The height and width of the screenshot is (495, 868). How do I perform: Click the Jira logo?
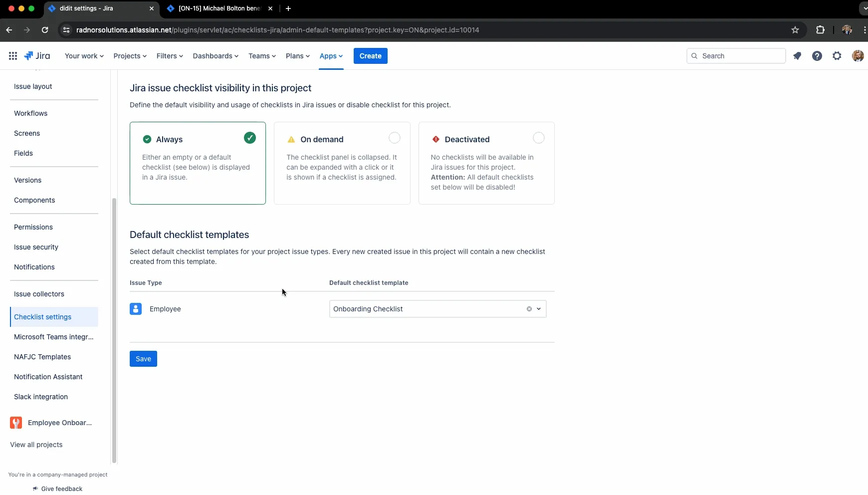point(37,56)
